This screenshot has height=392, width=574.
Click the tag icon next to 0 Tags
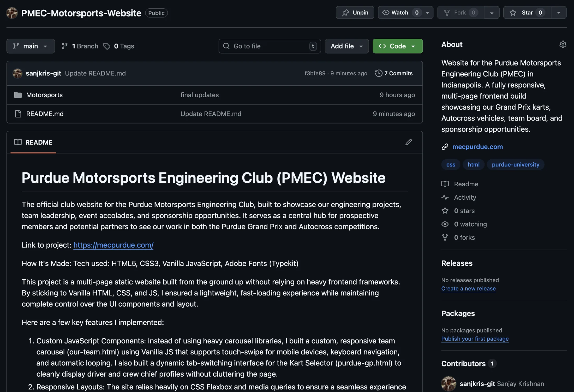pos(107,46)
